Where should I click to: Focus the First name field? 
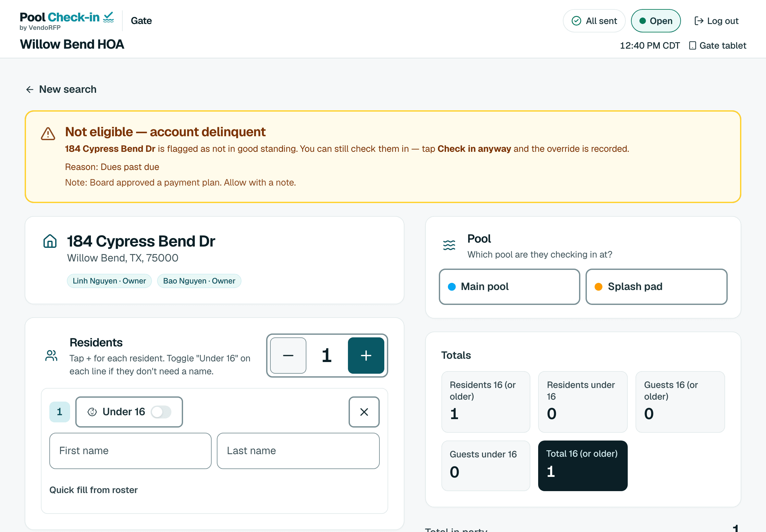130,451
